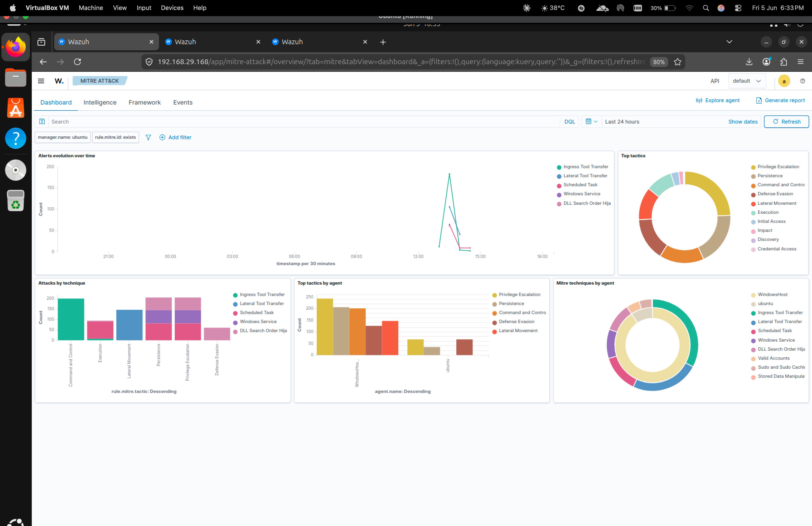Switch to the Intelligence tab
This screenshot has height=526, width=812.
click(x=100, y=102)
